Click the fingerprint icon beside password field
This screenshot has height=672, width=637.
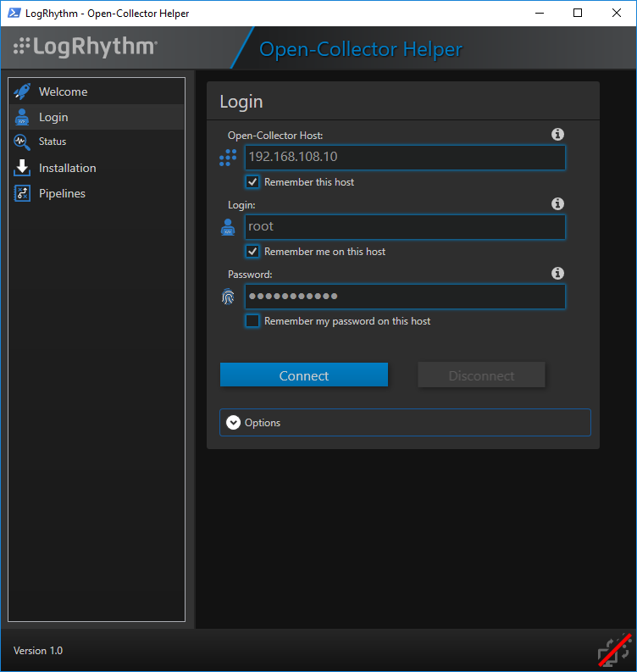228,296
